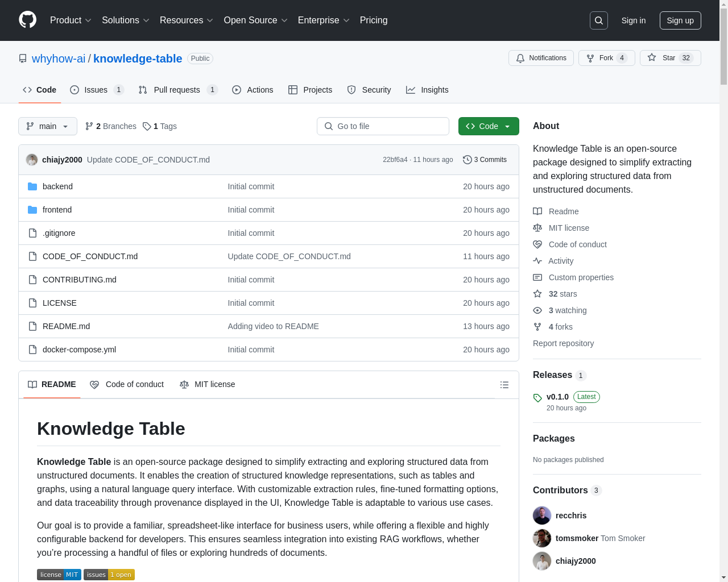The image size is (728, 582).
Task: Click the forks icon in About sidebar
Action: pos(537,327)
